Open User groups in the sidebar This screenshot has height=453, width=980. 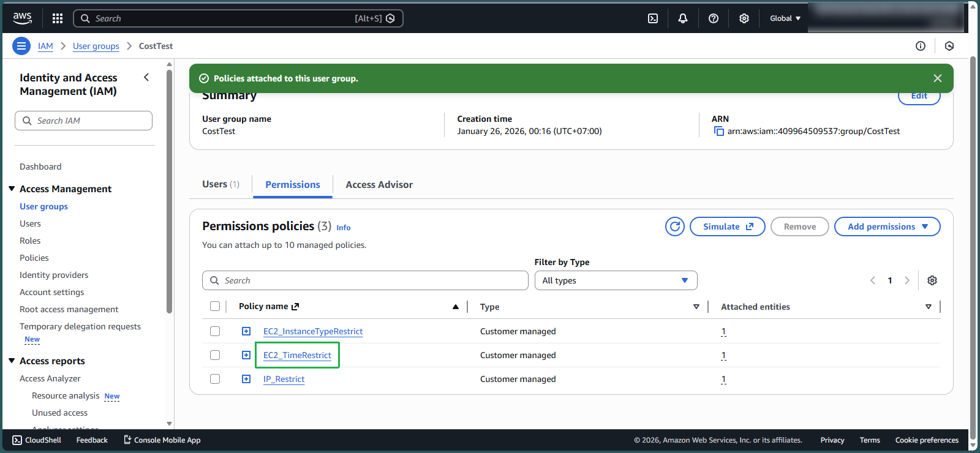(x=43, y=206)
